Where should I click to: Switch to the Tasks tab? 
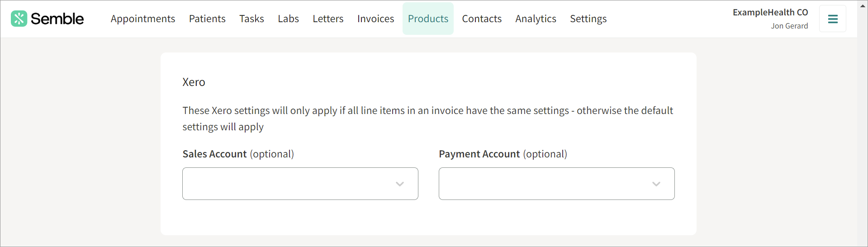point(251,19)
